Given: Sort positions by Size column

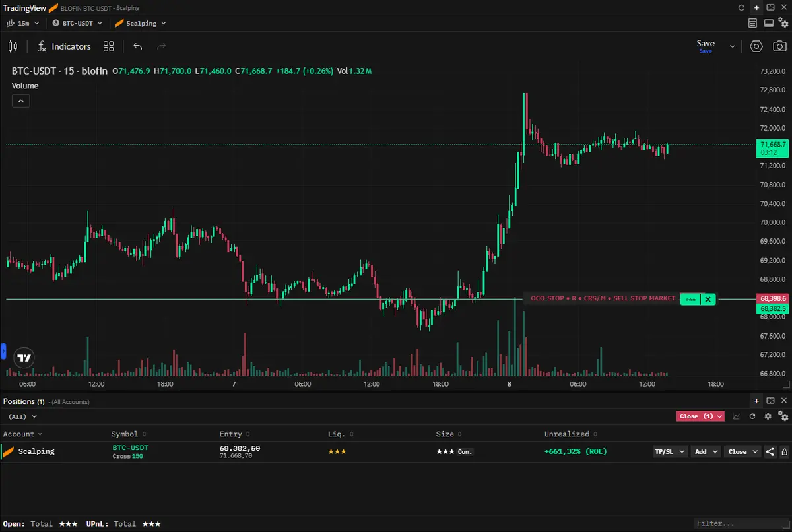Looking at the screenshot, I should (x=449, y=434).
